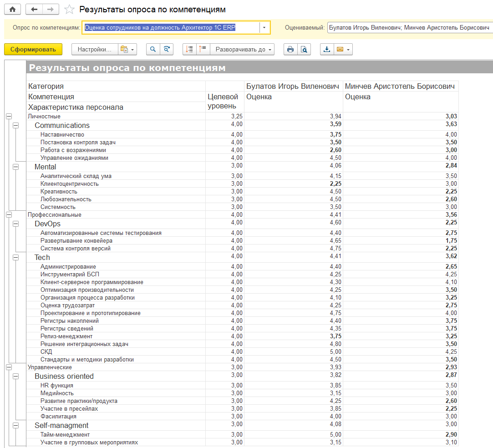Viewport: 493px width, 448px height.
Task: Click the Home icon button
Action: tap(12, 9)
